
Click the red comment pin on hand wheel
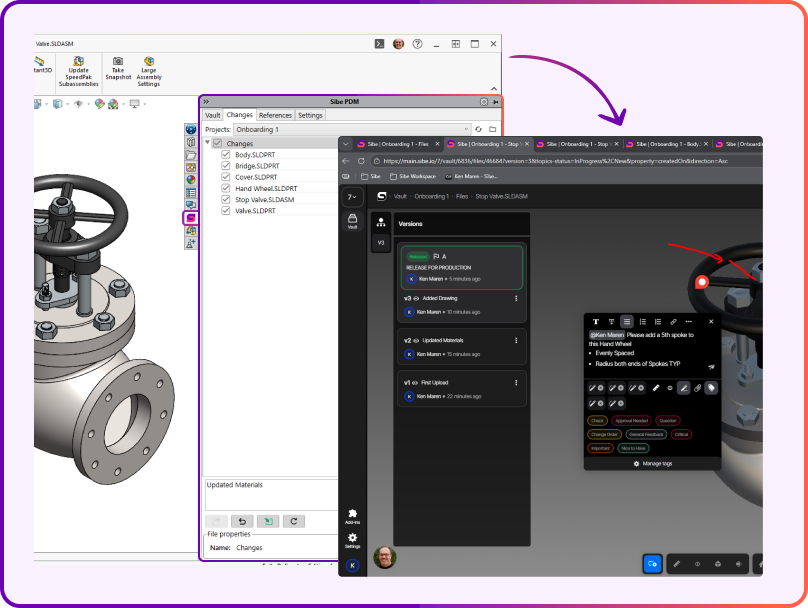tap(701, 282)
